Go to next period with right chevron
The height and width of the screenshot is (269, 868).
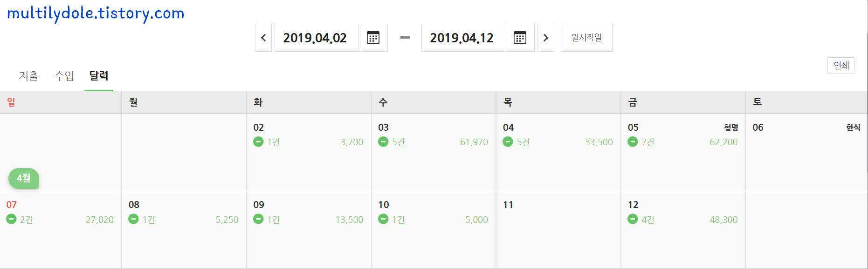(x=546, y=38)
